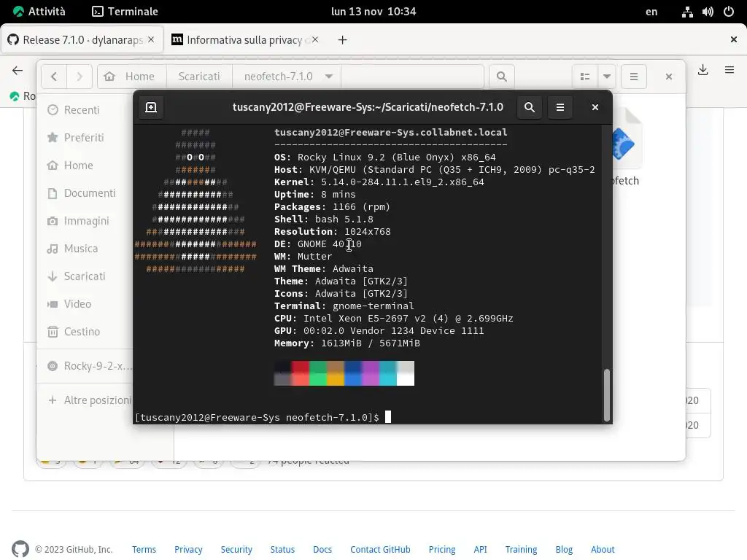
Task: Switch to Informativa sulla privacy tab
Action: tap(244, 40)
